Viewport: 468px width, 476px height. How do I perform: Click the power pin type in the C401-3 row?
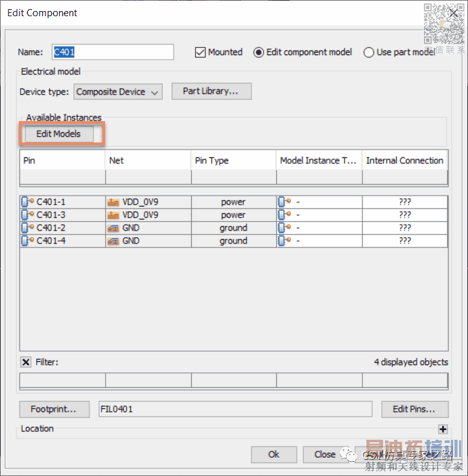coord(233,215)
